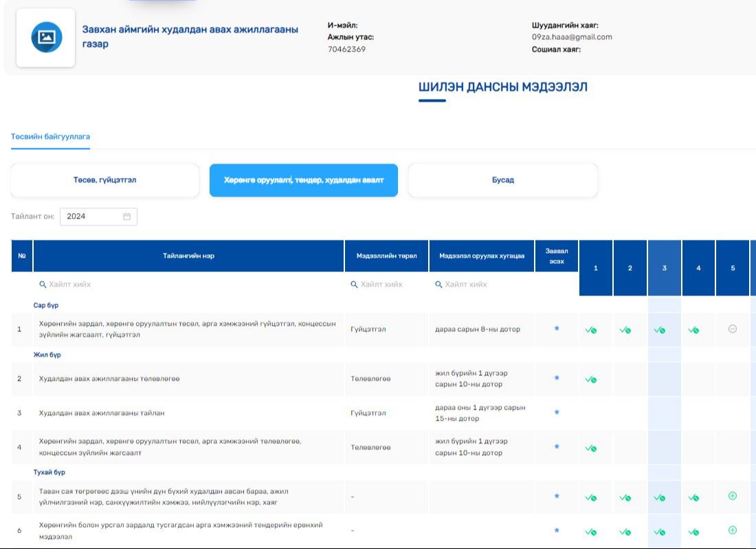Click search field under Тайлангийн нэр column
The width and height of the screenshot is (756, 549).
(x=189, y=284)
